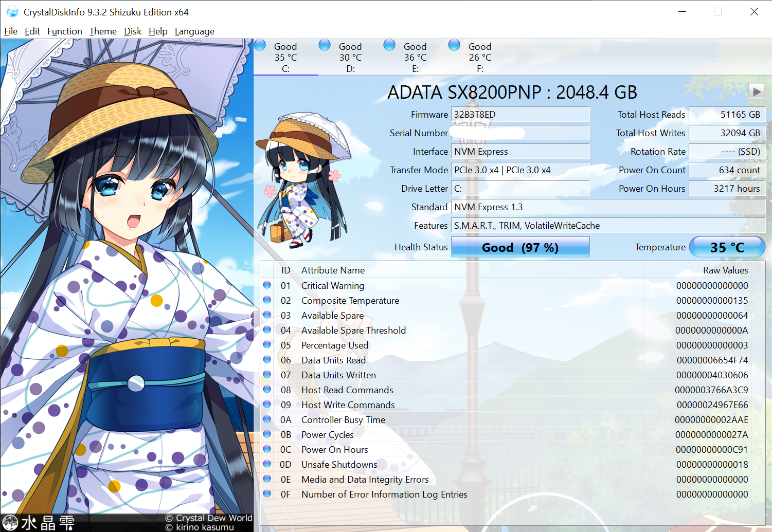Open the Theme menu
772x532 pixels.
[103, 31]
